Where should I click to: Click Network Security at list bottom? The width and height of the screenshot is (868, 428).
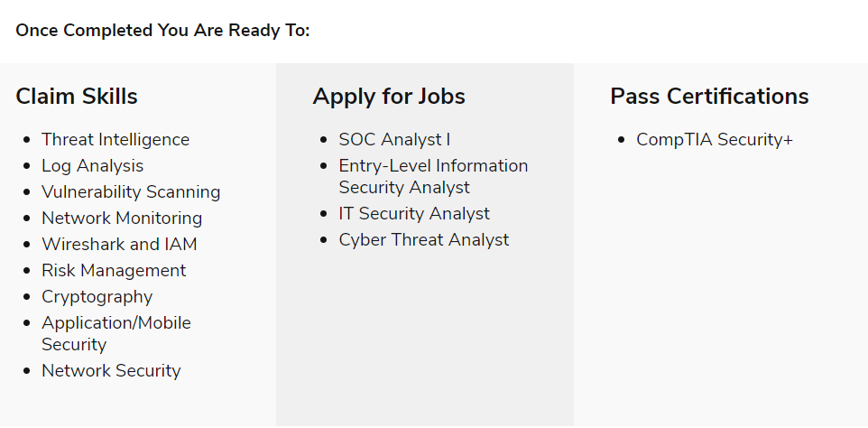(x=111, y=370)
